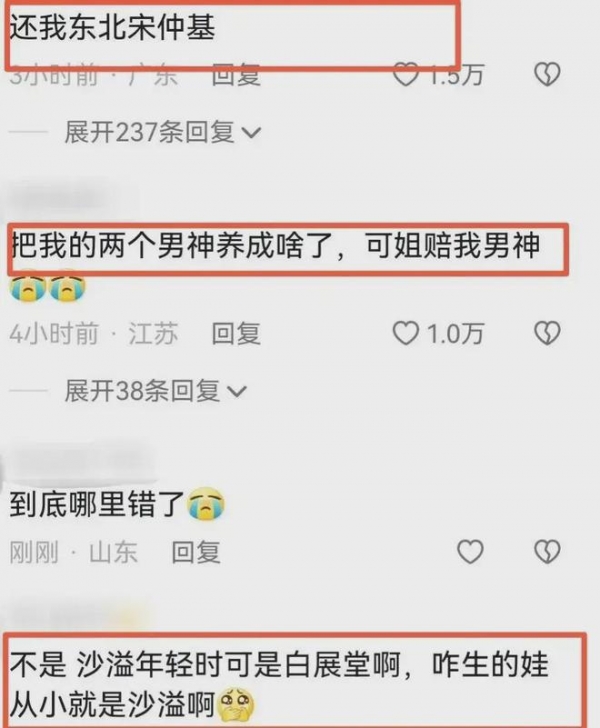Viewport: 600px width, 728px height.
Task: Like the 江苏 comment showing 1.0万
Action: (x=405, y=333)
